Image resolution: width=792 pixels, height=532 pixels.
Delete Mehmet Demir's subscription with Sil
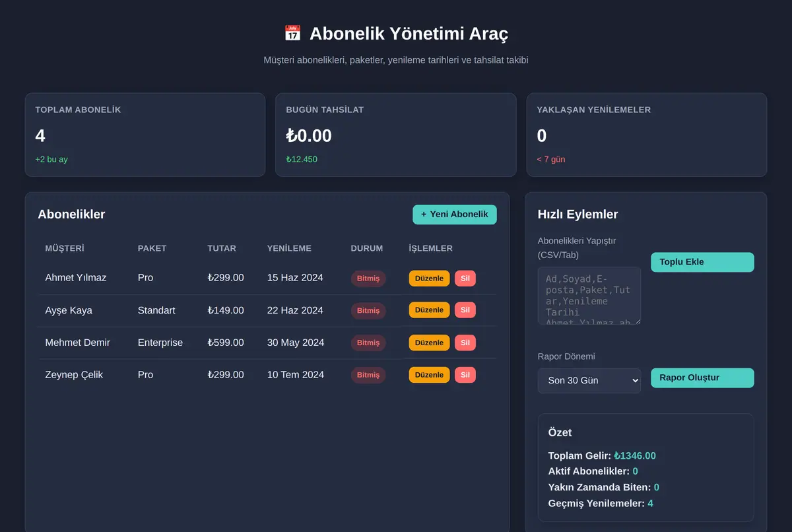[x=465, y=343]
